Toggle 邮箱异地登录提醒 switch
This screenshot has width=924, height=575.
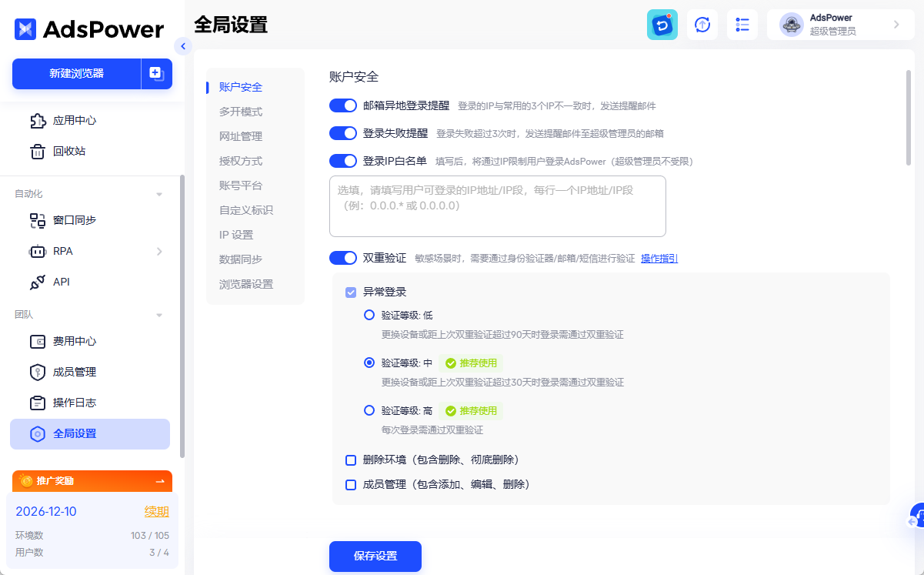[x=343, y=105]
